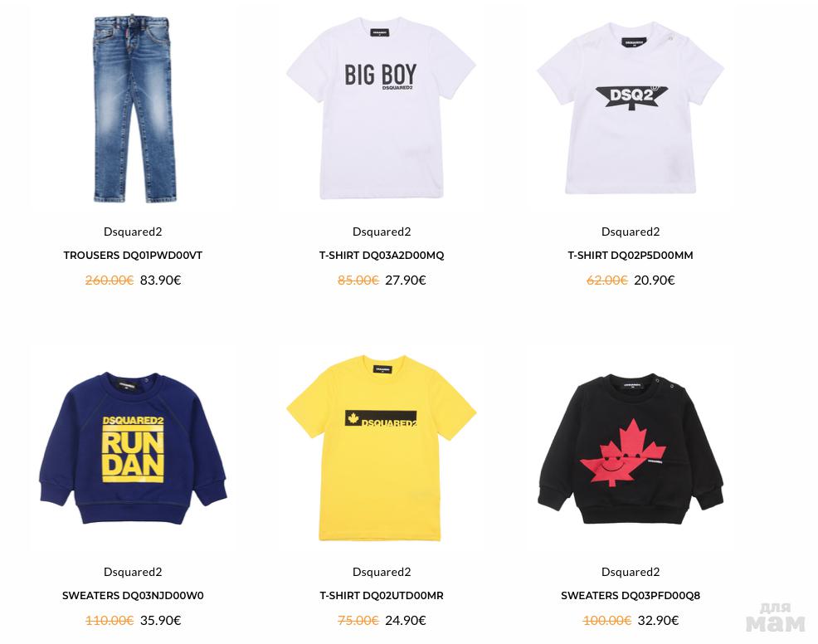The image size is (818, 644).
Task: Click T-SHIRT DQ03A2D00MQ product title
Action: click(382, 256)
